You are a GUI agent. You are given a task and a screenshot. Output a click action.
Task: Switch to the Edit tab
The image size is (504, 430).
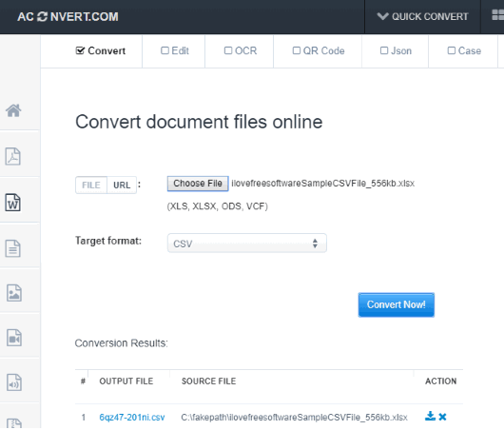pyautogui.click(x=175, y=50)
